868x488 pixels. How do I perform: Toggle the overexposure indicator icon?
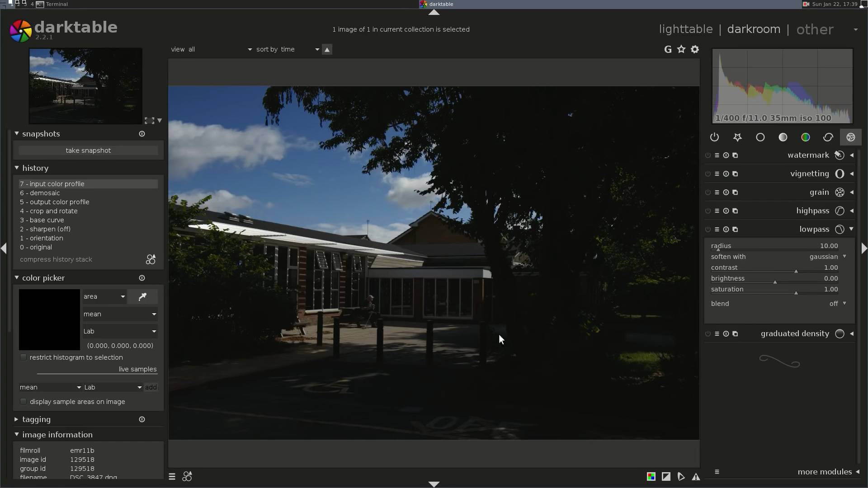(666, 477)
